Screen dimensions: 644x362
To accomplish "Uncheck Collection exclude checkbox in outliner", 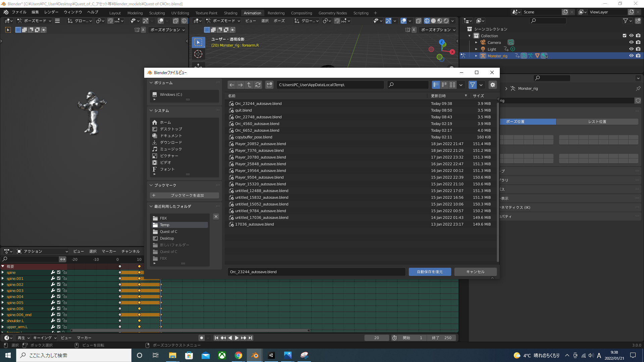I will (x=625, y=36).
